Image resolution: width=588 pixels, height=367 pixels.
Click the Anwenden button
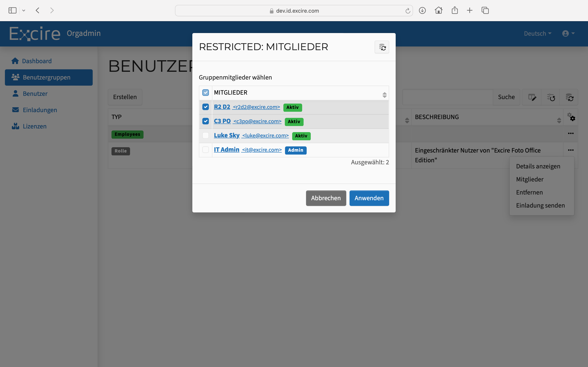[x=369, y=198]
